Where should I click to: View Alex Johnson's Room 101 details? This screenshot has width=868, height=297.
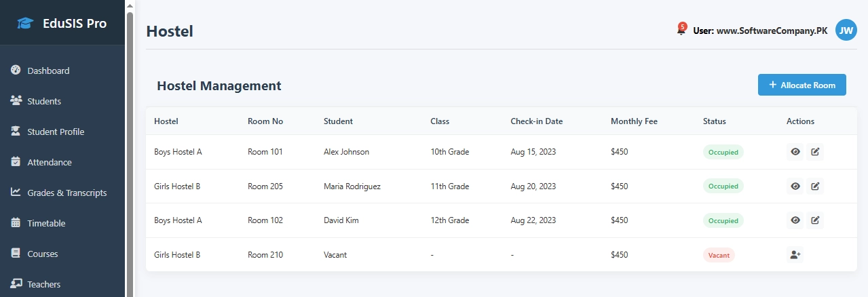(x=795, y=152)
